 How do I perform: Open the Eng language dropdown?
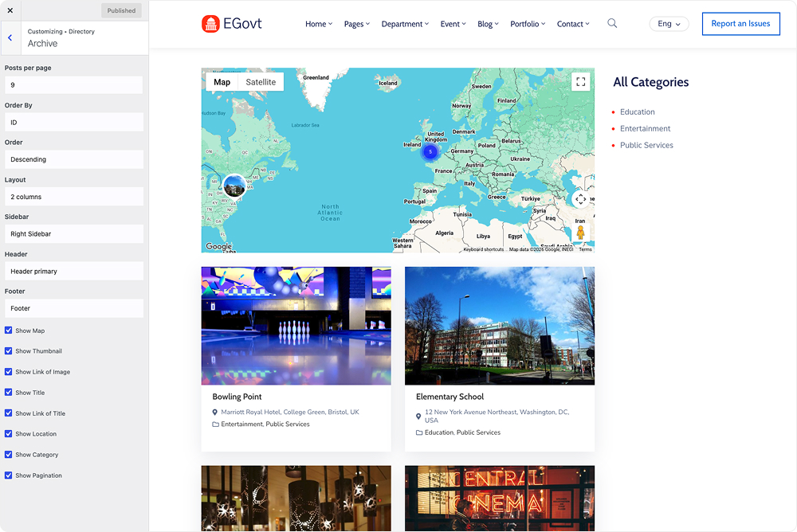669,24
